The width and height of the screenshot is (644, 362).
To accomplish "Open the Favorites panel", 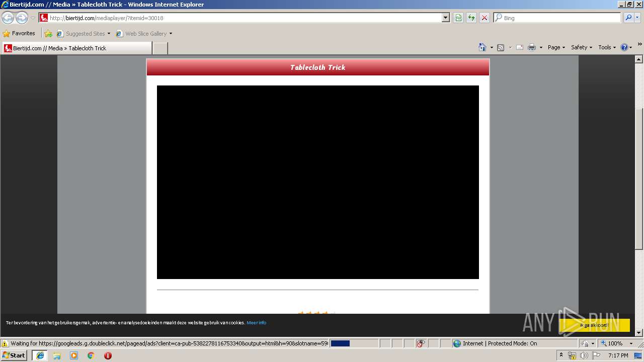I will click(19, 34).
